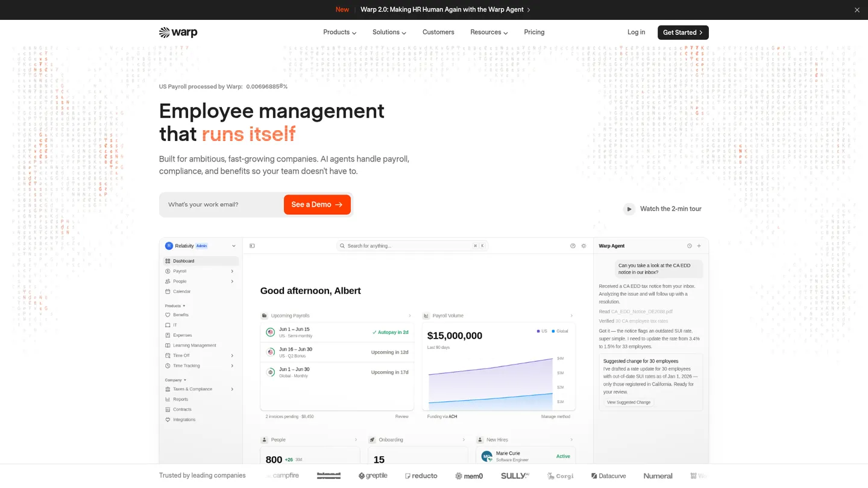Click the Onboarding card chevron arrow

[x=464, y=440]
